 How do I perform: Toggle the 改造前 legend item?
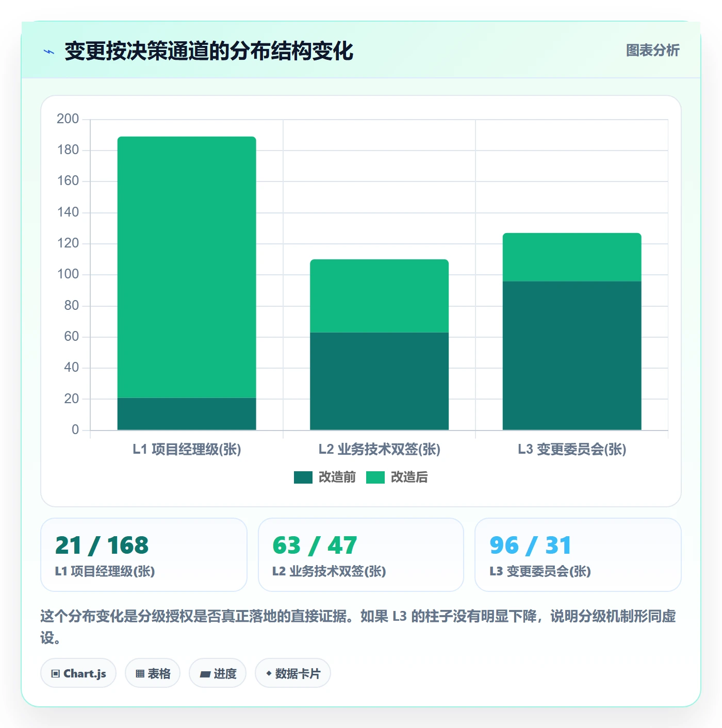[325, 477]
